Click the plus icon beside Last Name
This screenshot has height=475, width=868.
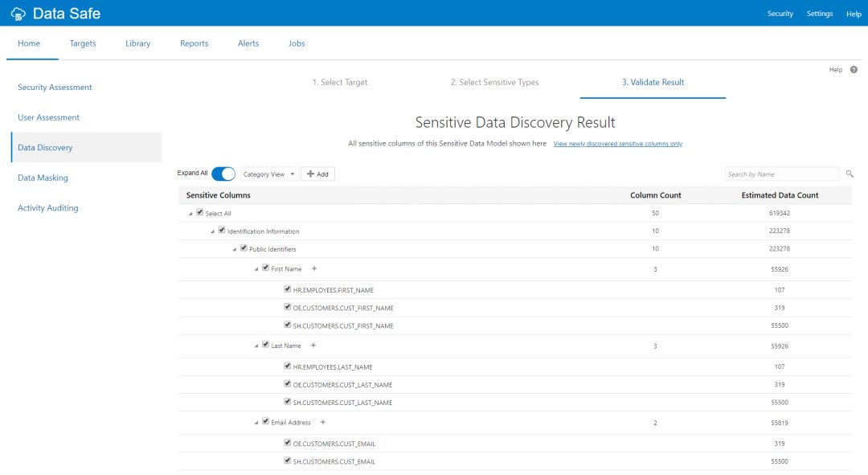[313, 346]
